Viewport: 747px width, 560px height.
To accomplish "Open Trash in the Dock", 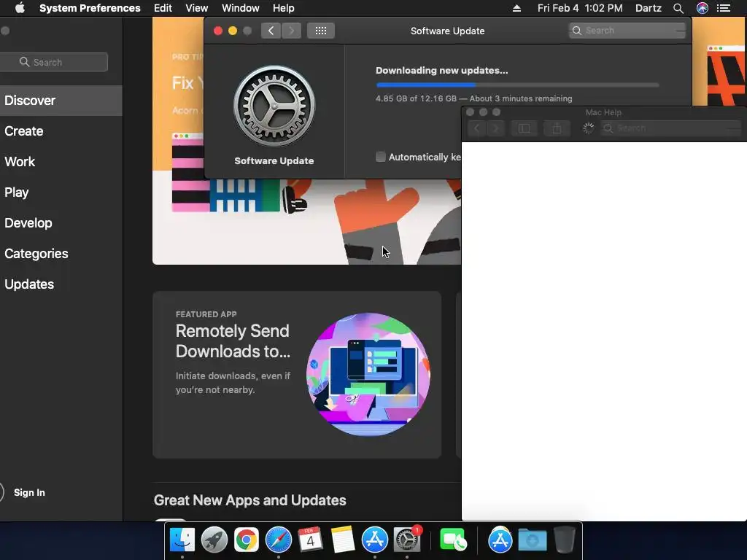I will (565, 540).
